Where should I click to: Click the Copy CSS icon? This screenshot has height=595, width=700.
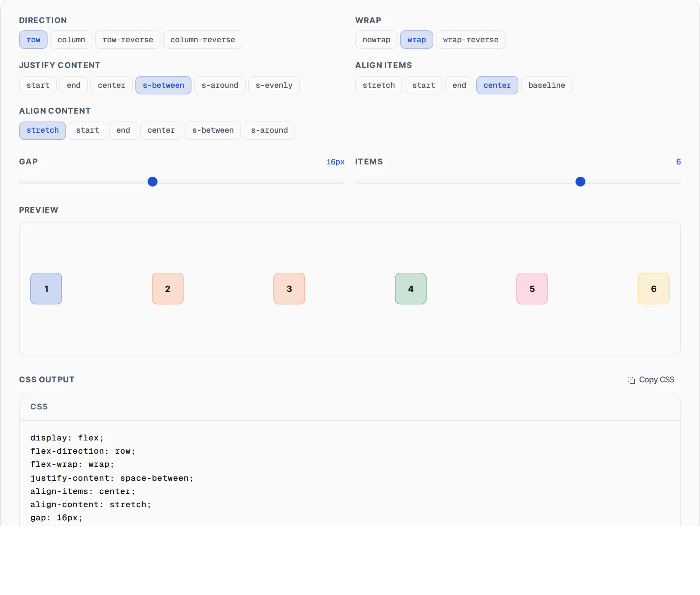[631, 380]
